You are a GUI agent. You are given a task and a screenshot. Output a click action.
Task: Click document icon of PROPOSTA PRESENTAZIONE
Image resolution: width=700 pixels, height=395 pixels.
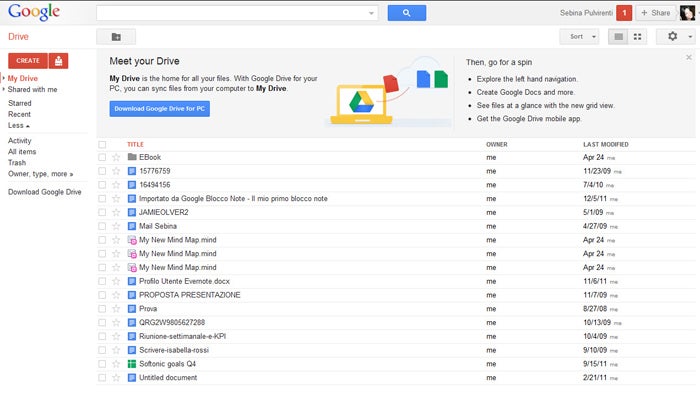click(132, 295)
